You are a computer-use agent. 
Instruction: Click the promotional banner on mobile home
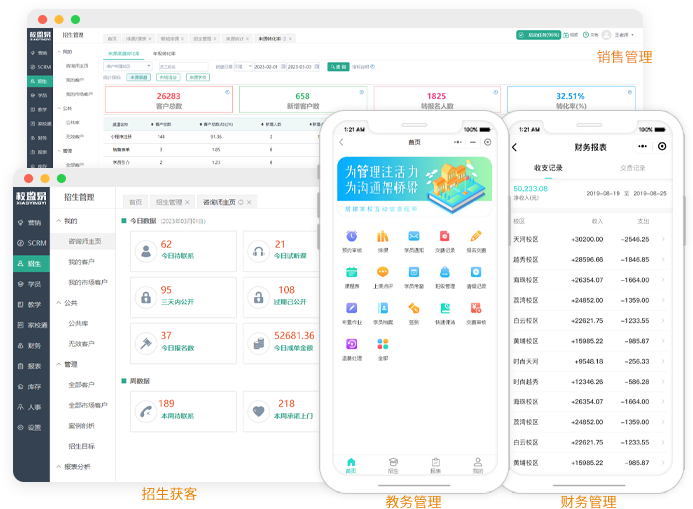413,183
